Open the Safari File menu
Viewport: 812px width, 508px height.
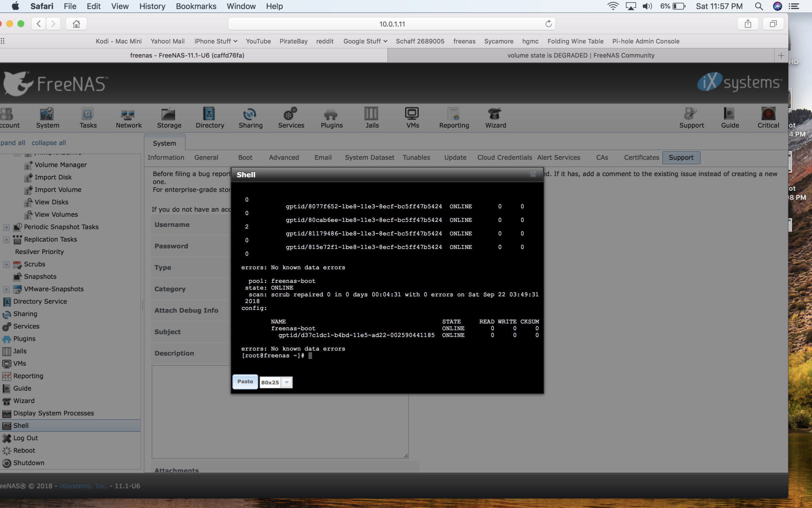[70, 6]
